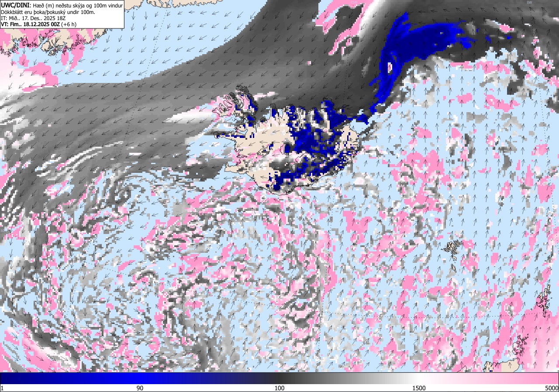Click the '100' label on the color scale

point(279,388)
